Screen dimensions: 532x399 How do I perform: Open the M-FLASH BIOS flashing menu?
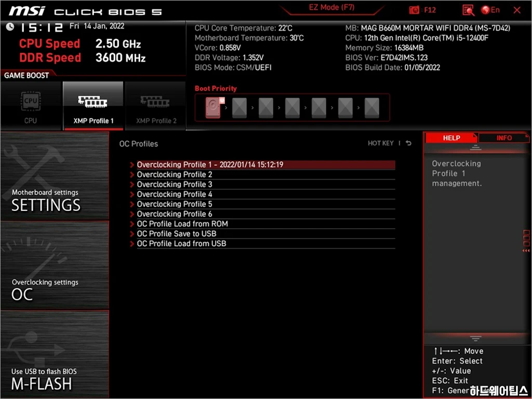pyautogui.click(x=55, y=354)
